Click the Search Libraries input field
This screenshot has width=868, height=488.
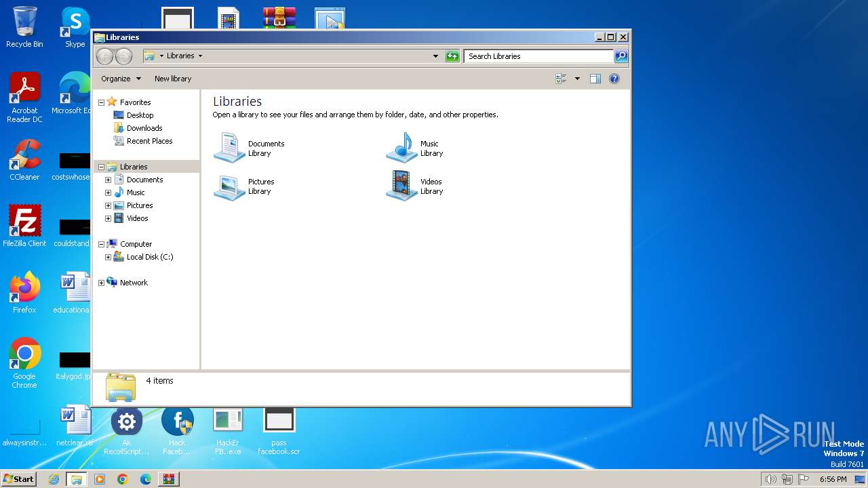tap(539, 56)
